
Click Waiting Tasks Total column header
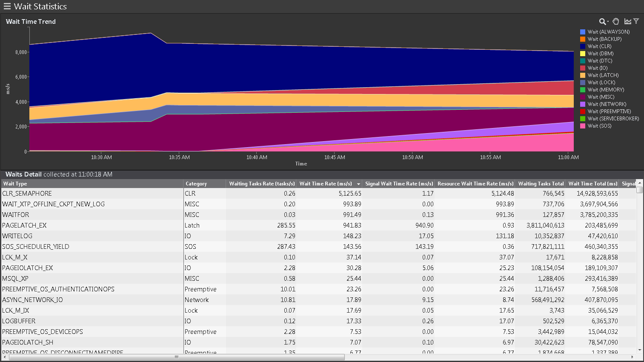click(541, 184)
